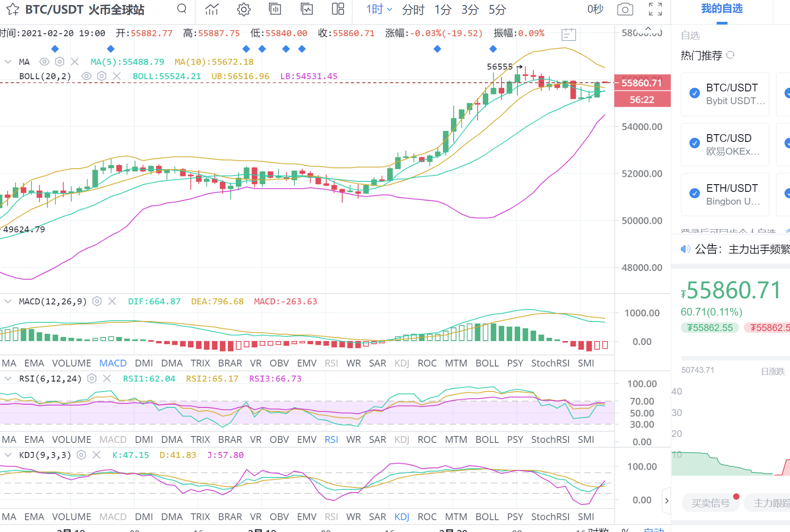Open chart settings gear in toolbar
The image size is (790, 532).
click(244, 9)
